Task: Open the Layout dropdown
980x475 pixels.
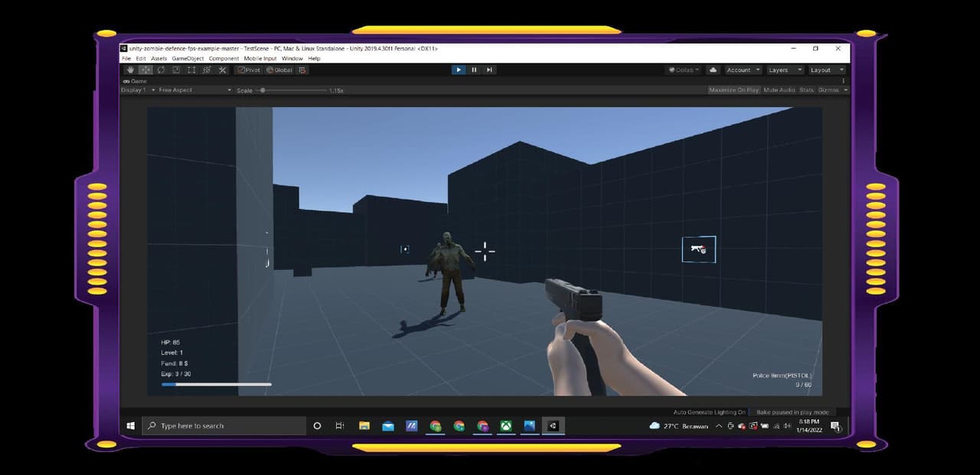Action: click(x=827, y=70)
